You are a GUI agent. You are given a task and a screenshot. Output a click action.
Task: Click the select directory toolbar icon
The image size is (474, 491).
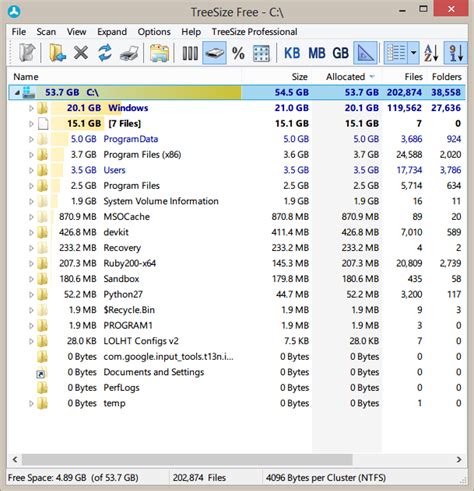pos(27,53)
